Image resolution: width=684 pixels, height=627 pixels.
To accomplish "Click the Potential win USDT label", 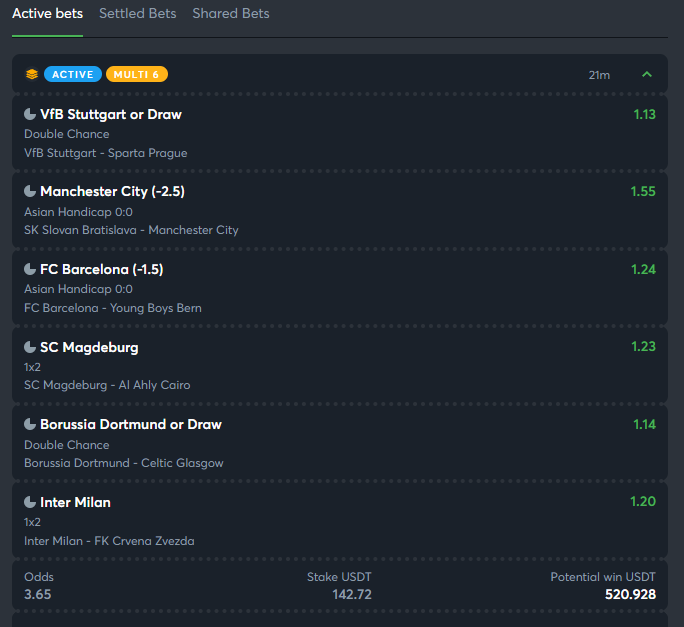I will coord(603,577).
